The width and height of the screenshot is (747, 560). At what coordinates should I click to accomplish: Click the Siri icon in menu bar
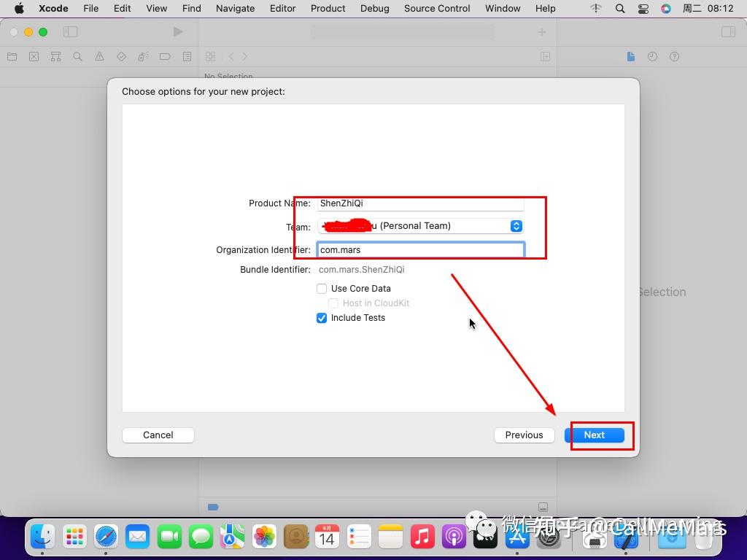tap(666, 8)
